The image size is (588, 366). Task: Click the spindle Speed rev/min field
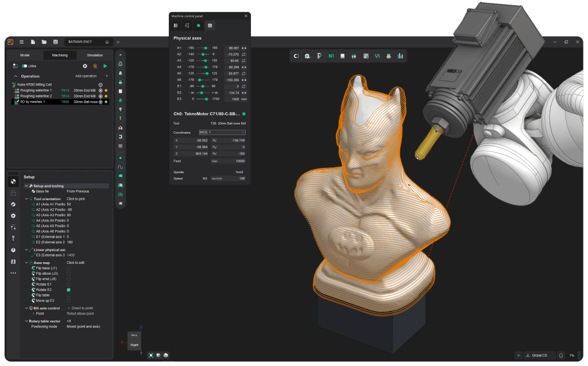(228, 178)
